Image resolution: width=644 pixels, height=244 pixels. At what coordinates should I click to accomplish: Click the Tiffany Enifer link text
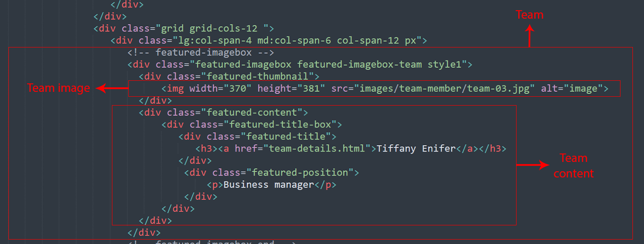pos(416,149)
